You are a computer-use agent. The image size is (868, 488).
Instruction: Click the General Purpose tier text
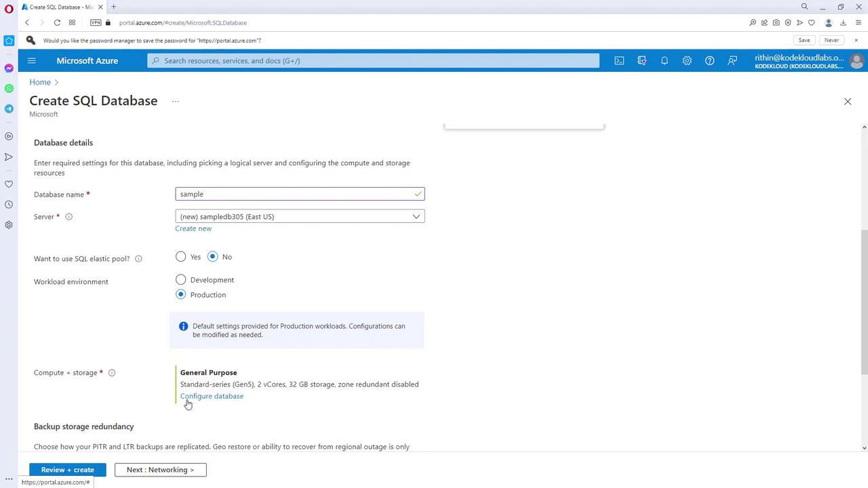coord(208,373)
